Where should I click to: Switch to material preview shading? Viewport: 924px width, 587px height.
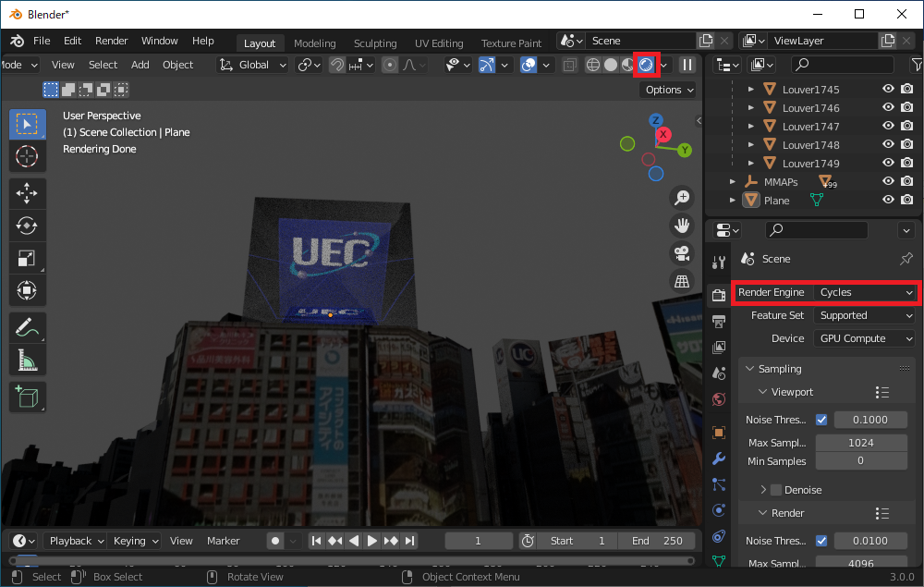pyautogui.click(x=627, y=65)
